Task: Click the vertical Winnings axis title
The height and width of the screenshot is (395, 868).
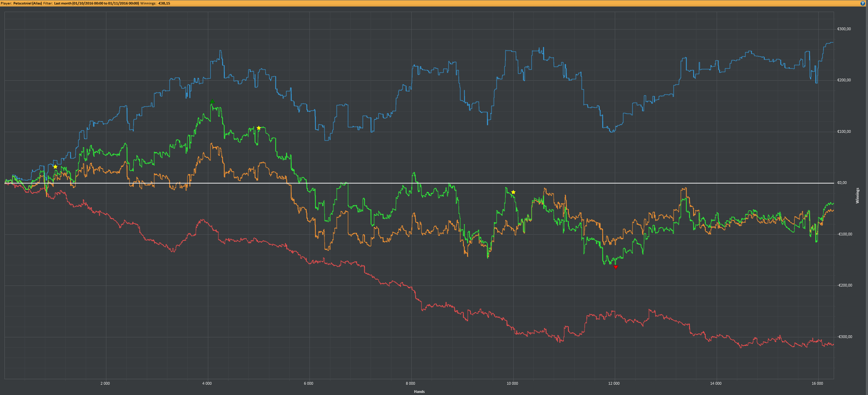Action: 857,196
